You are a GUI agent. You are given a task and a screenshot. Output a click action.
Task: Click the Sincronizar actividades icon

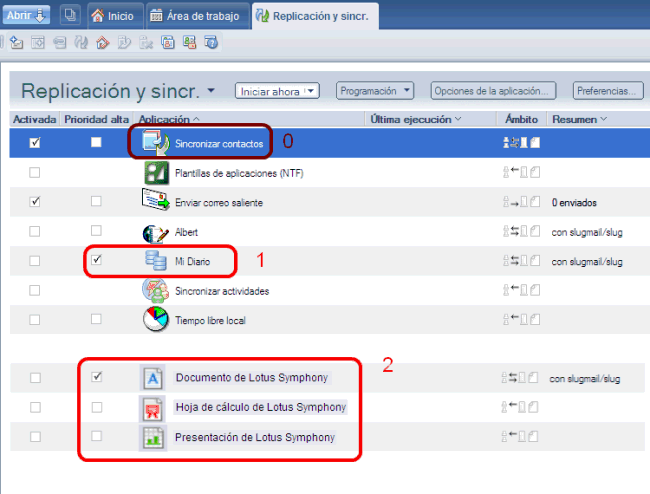[x=155, y=290]
